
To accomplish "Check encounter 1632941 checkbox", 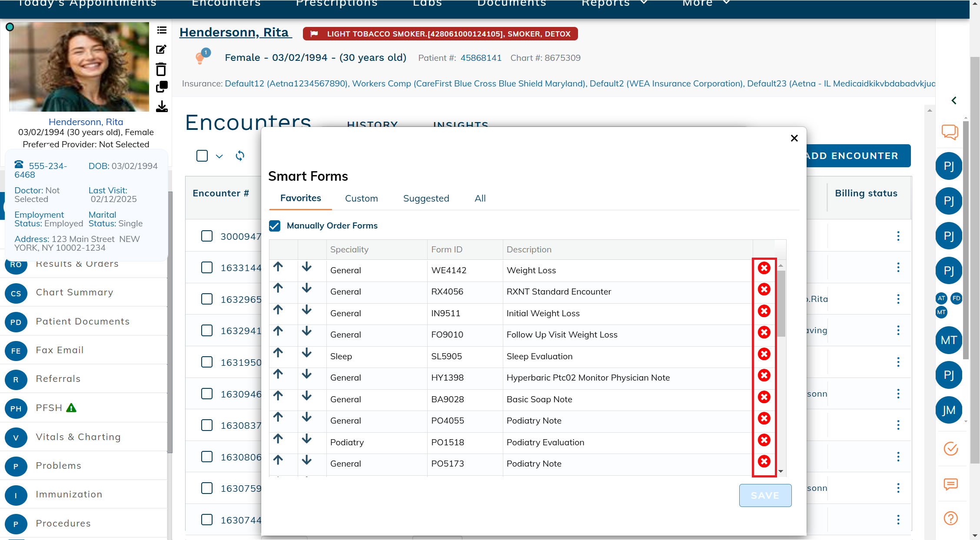I will 207,330.
